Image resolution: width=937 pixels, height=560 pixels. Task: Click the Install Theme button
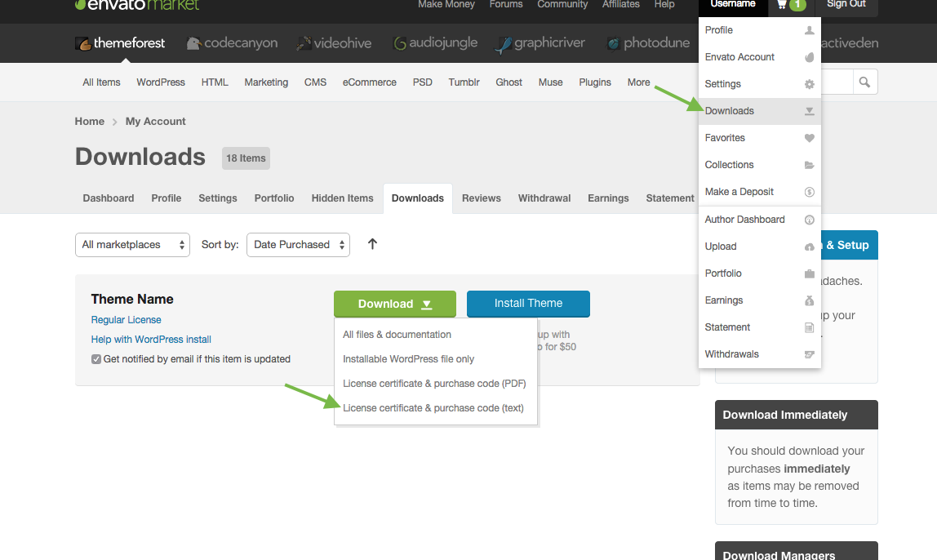click(x=528, y=304)
